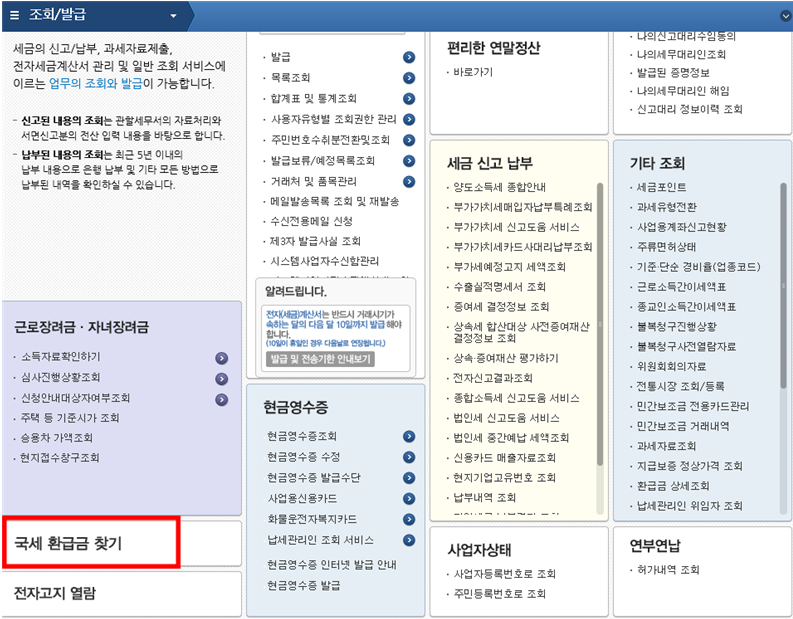Click the arrow icon beside 사업용신용카드
Viewport: 793px width, 619px height.
[409, 499]
